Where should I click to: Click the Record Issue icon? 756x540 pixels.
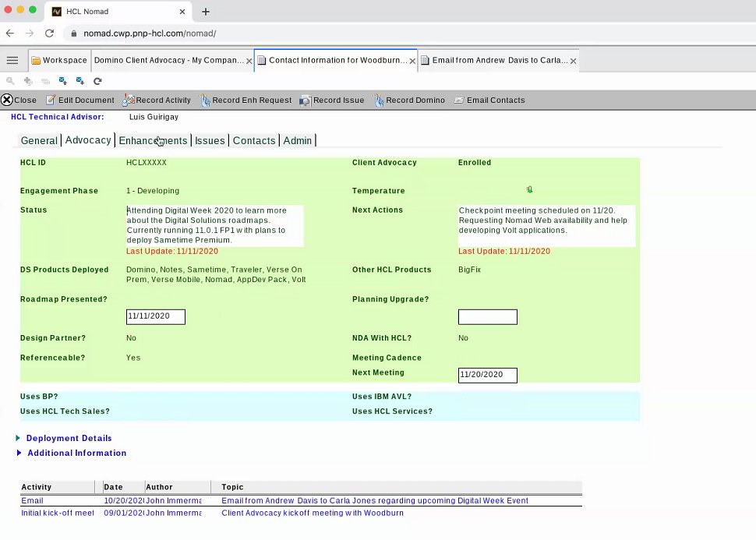pos(306,101)
